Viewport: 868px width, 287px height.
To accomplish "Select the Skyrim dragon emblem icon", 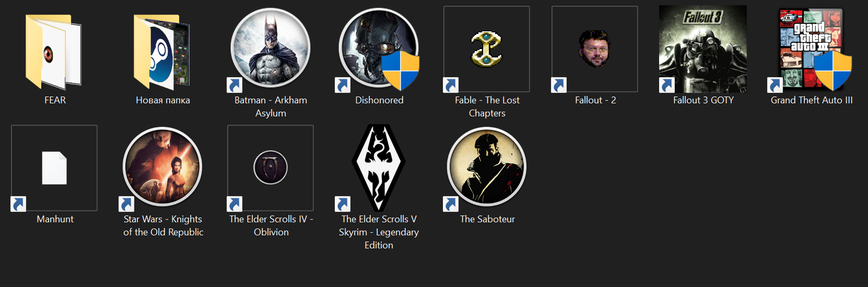I will coord(379,168).
